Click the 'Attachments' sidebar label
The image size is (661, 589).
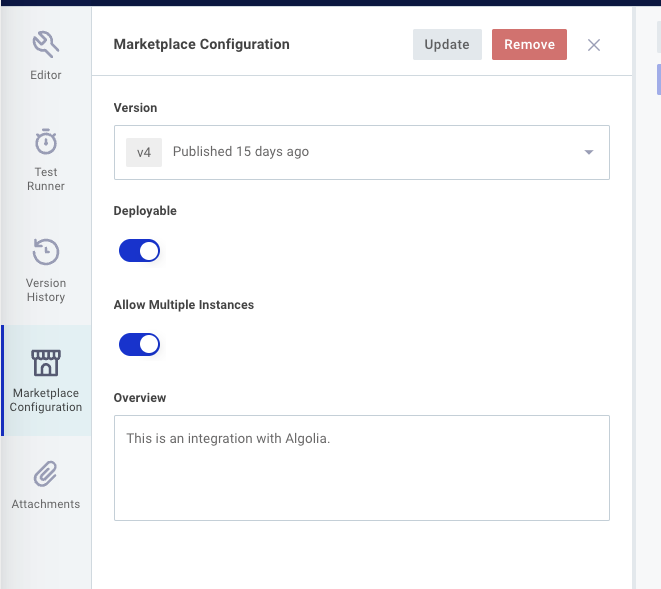46,504
